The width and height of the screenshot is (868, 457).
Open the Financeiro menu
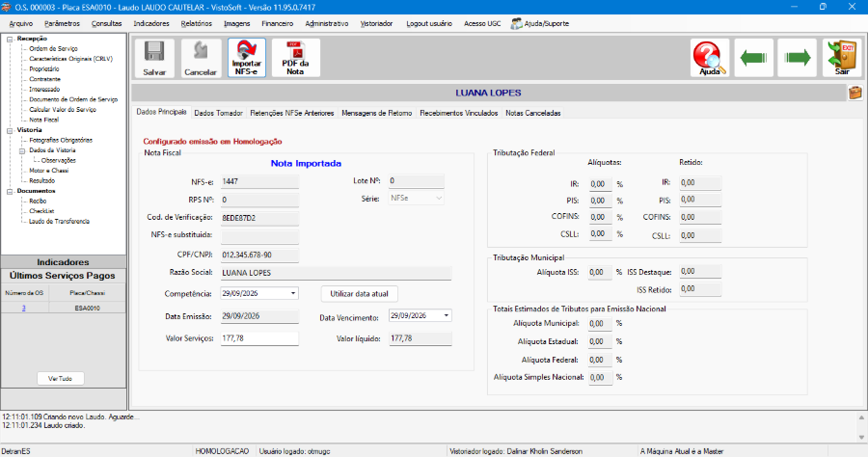coord(278,24)
